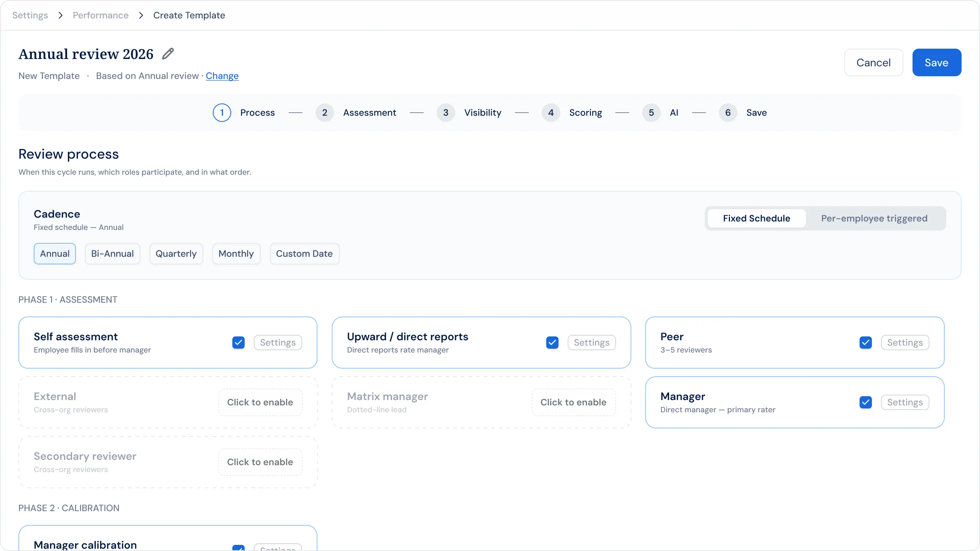Open Change base template link
980x551 pixels.
222,76
